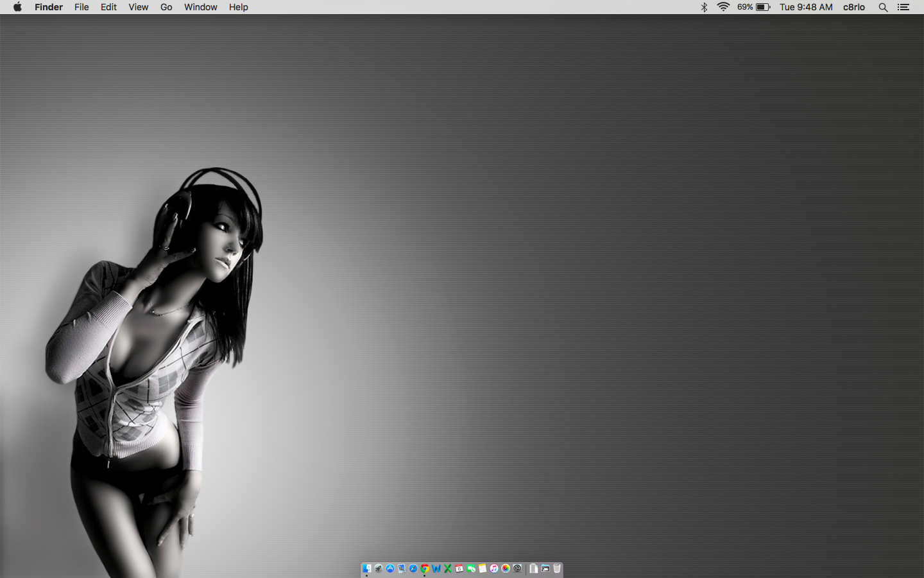Open the Finder application menu
This screenshot has width=924, height=578.
(x=49, y=7)
